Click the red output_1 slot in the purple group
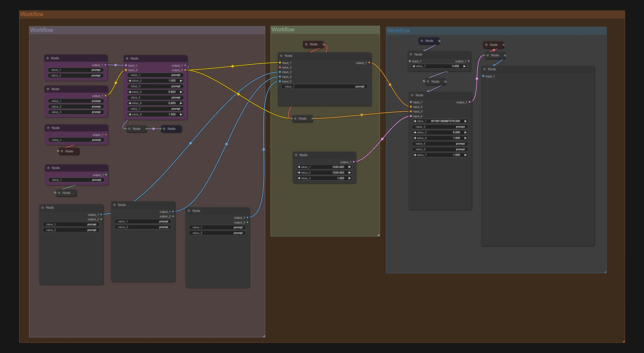 pyautogui.click(x=106, y=135)
